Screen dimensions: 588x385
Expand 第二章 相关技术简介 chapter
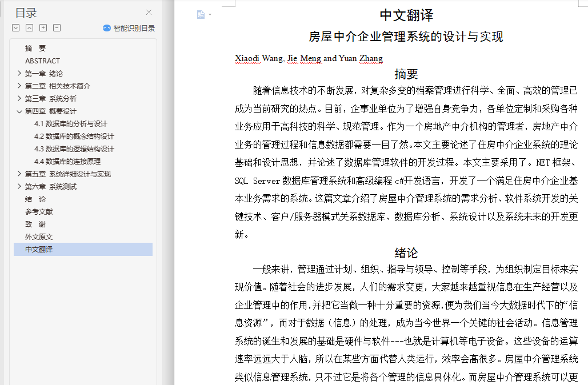coord(19,86)
